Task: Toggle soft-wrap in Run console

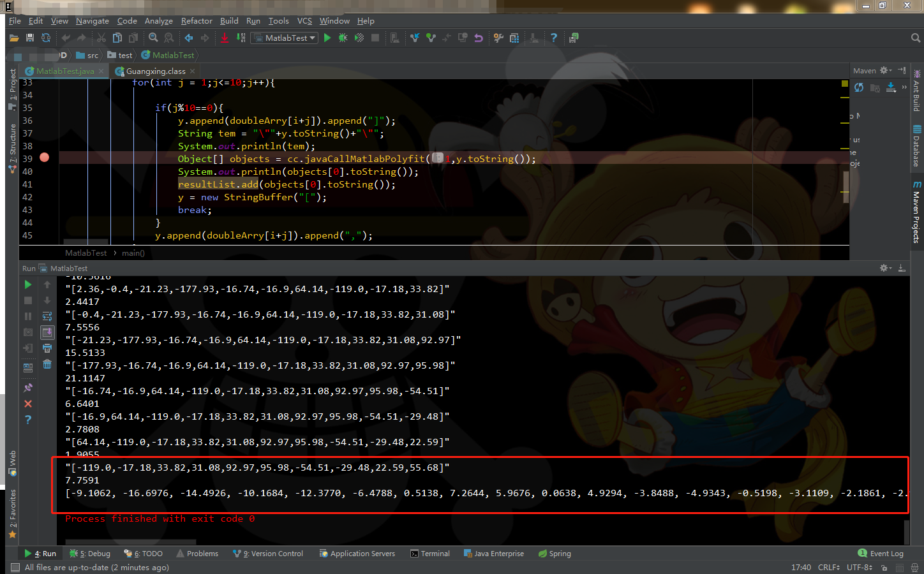Action: click(x=47, y=316)
